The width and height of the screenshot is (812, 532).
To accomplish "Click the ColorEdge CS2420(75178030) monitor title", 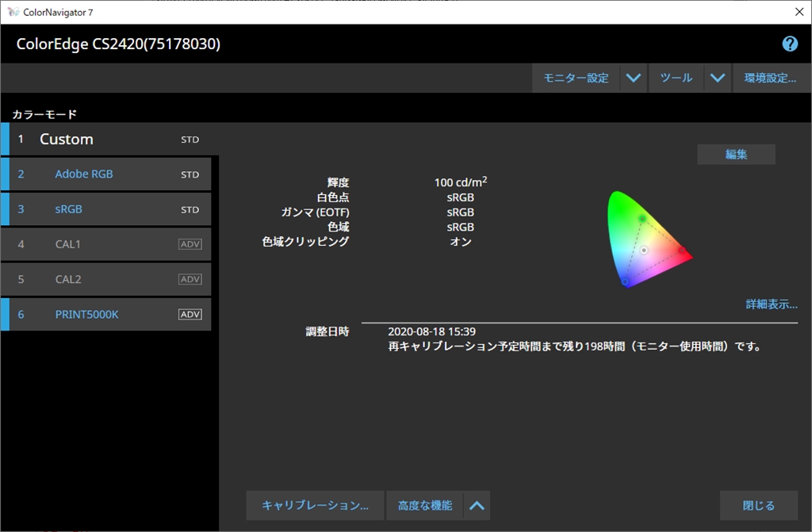I will pyautogui.click(x=119, y=44).
